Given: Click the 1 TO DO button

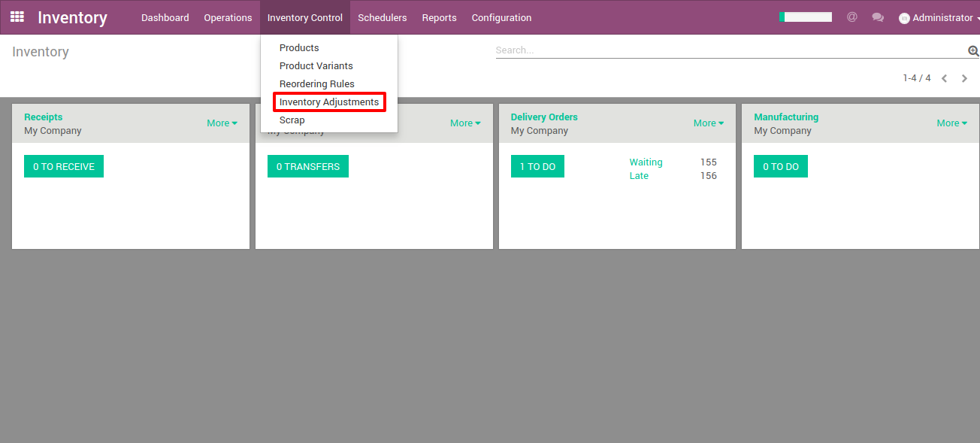Looking at the screenshot, I should (x=537, y=166).
